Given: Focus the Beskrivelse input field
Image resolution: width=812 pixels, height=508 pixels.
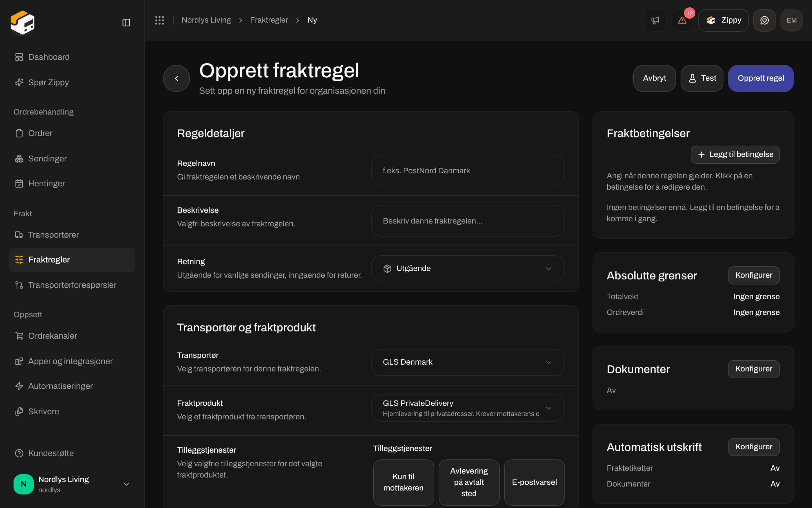Looking at the screenshot, I should tap(468, 221).
